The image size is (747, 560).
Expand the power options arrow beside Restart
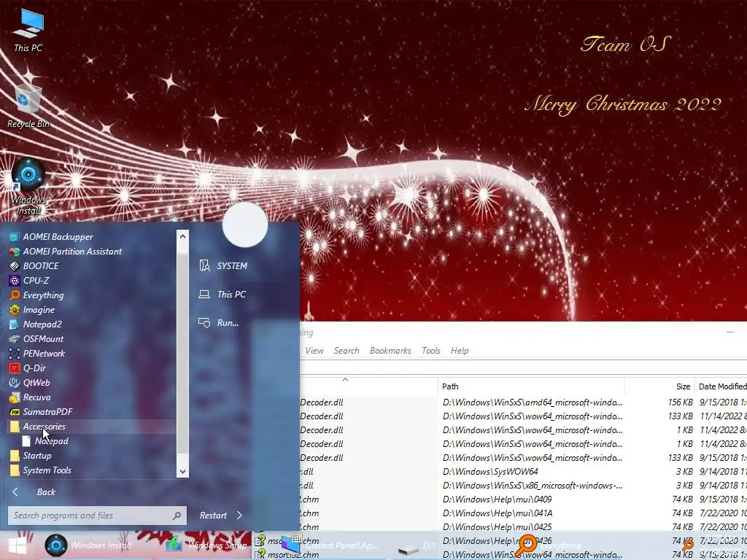click(239, 516)
